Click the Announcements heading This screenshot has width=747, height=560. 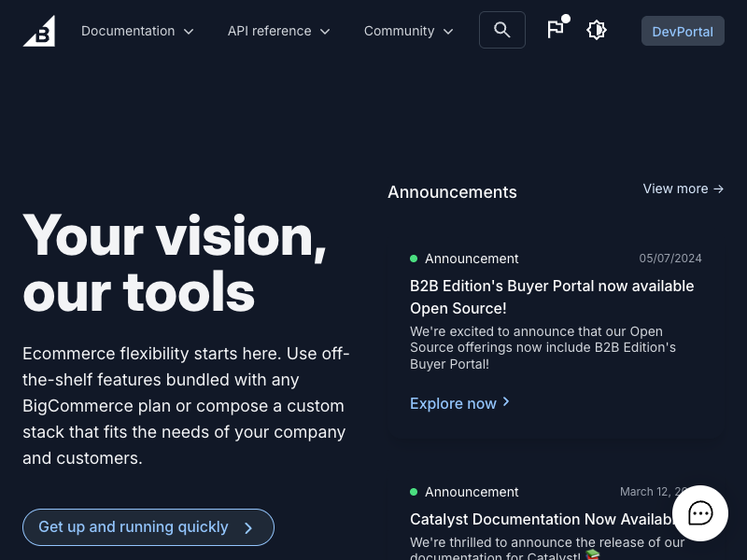tap(452, 192)
